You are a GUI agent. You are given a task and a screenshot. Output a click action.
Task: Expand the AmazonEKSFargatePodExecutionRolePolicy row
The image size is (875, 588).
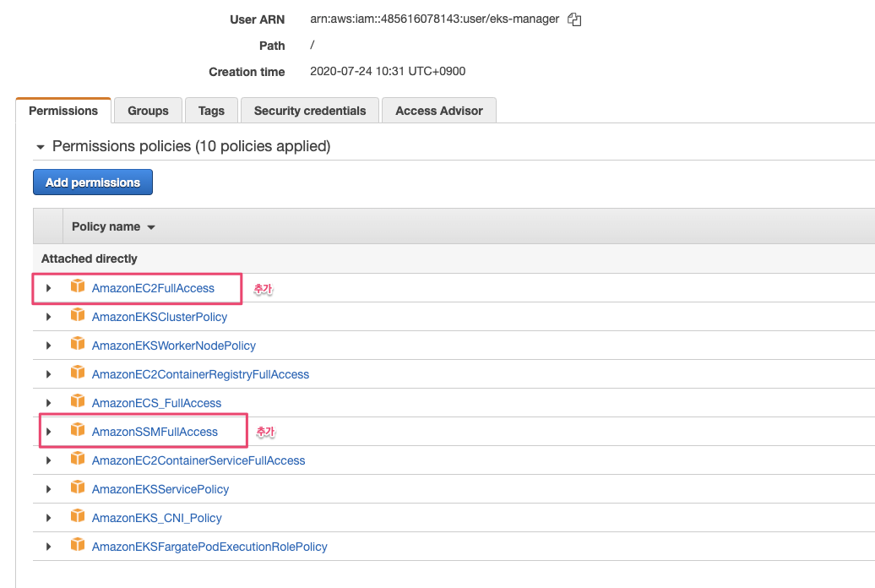pos(48,547)
